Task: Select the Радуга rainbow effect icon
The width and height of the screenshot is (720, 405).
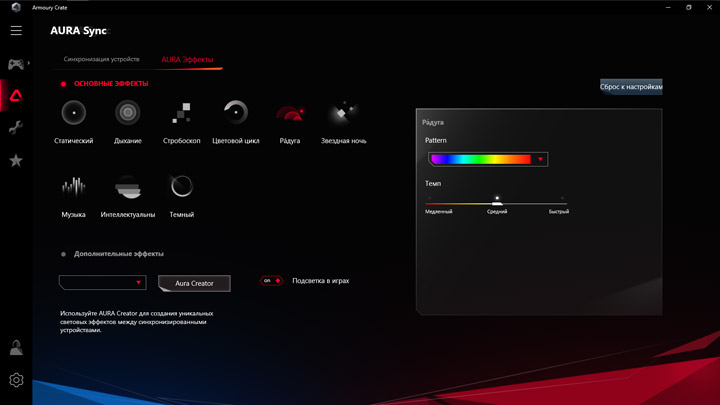Action: (x=290, y=113)
